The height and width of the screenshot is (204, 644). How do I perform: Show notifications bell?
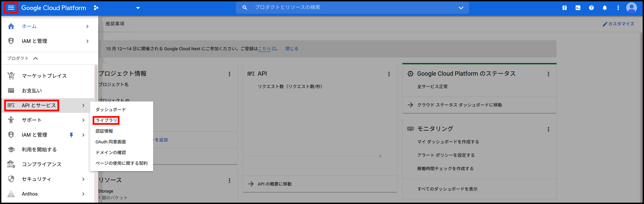point(605,8)
